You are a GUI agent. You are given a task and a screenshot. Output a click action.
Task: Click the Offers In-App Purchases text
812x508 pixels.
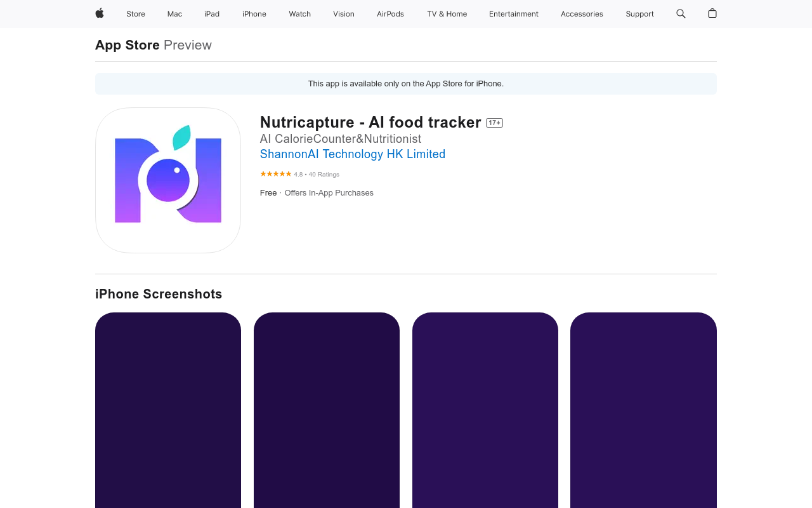click(329, 193)
